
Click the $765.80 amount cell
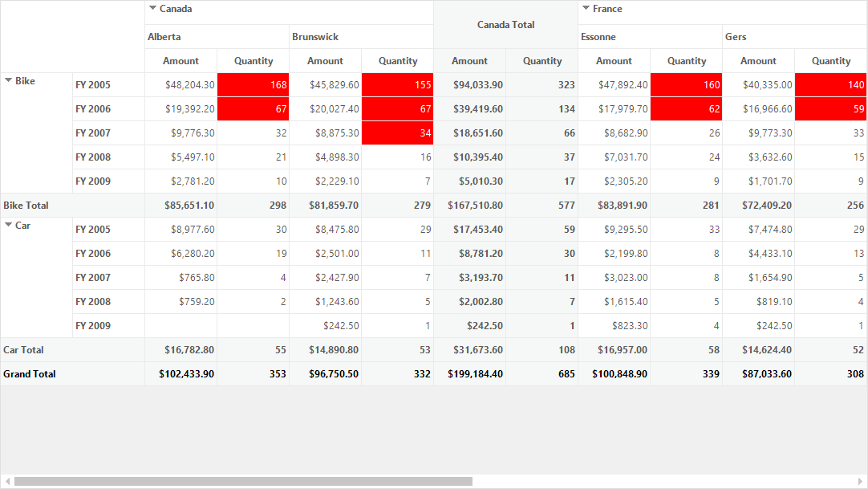pos(180,278)
